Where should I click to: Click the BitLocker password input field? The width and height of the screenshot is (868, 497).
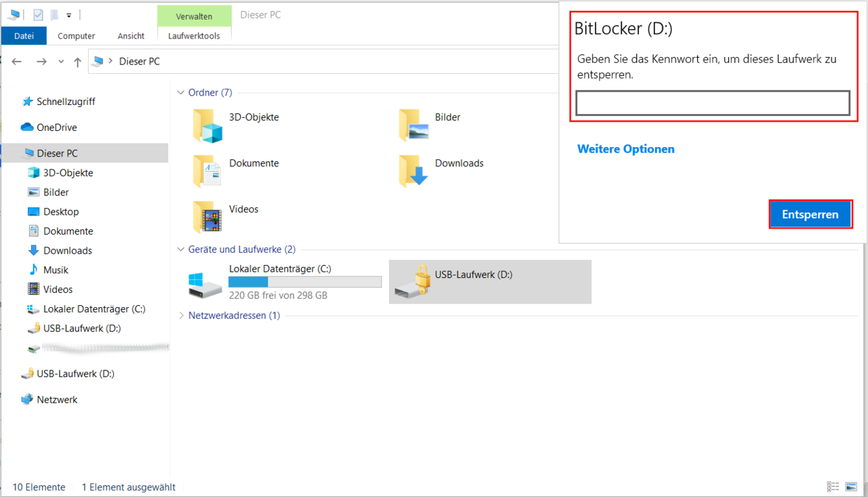713,103
